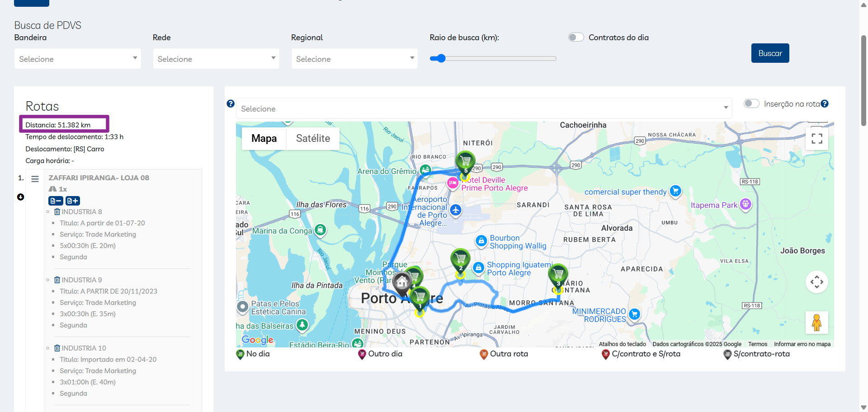This screenshot has width=868, height=412.
Task: Click the hamburger drag handle for route stop 1
Action: 35,179
